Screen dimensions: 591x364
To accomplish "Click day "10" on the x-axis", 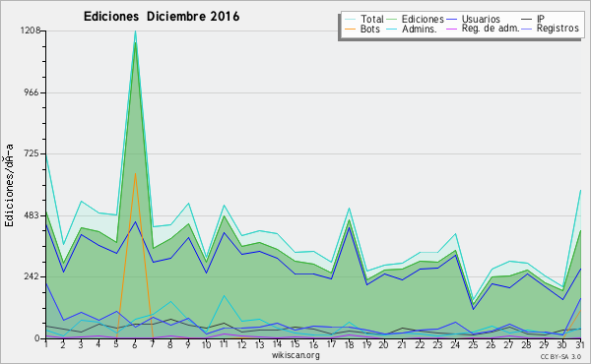I will coord(206,344).
